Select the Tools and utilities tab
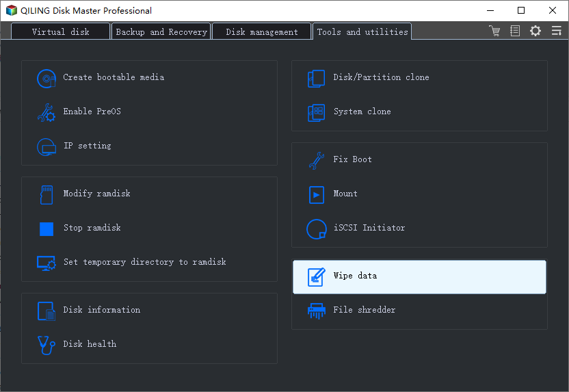The image size is (569, 392). [362, 31]
